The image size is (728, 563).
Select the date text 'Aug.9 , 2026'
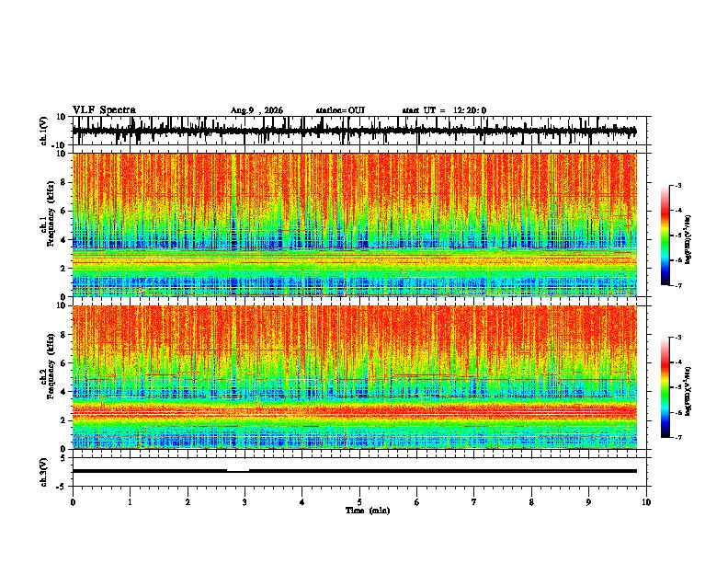pyautogui.click(x=256, y=110)
